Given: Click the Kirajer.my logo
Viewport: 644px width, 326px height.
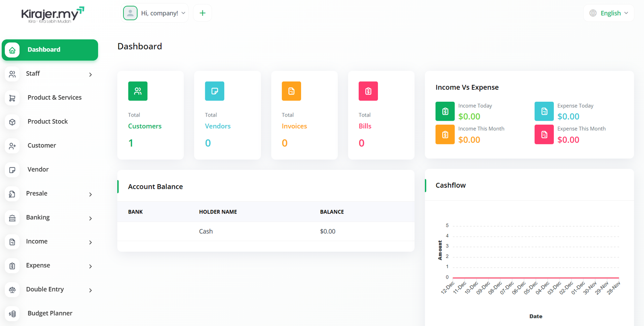Looking at the screenshot, I should tap(52, 15).
